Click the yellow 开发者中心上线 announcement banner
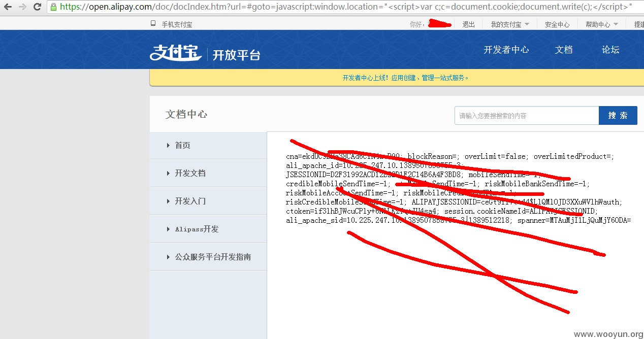 (397, 78)
